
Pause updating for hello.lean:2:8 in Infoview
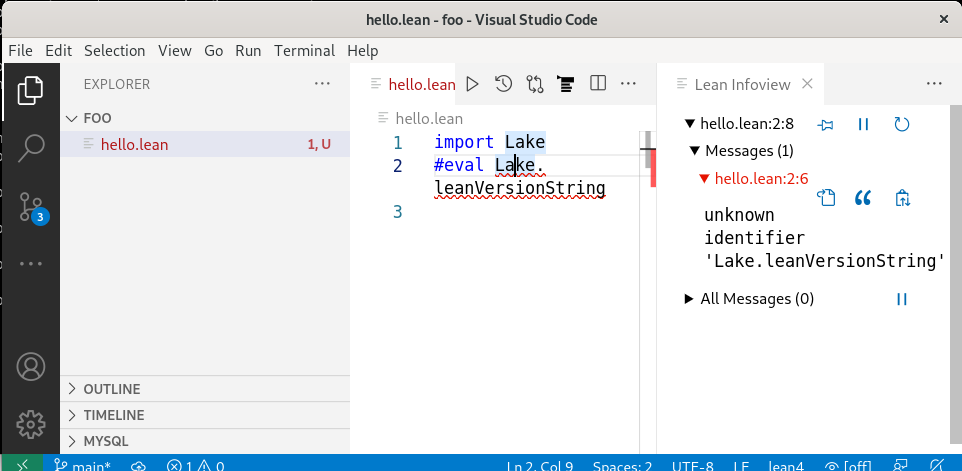click(863, 124)
